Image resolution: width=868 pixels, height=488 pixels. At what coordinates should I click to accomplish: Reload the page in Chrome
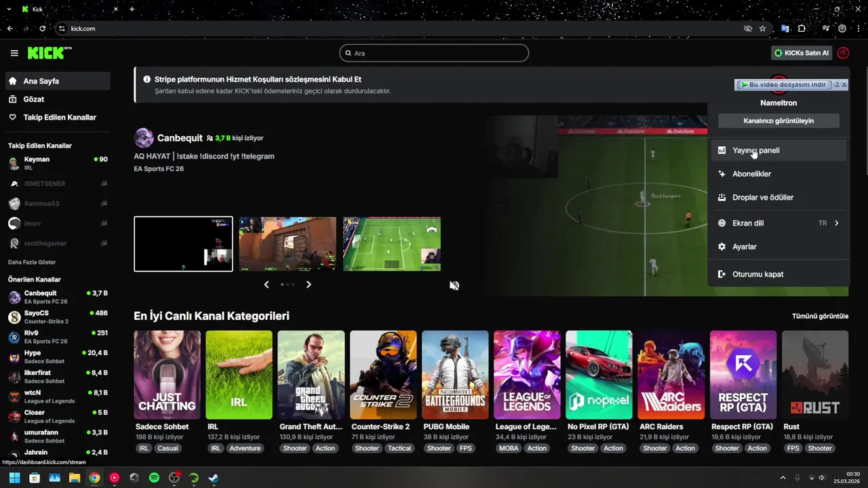click(x=43, y=28)
